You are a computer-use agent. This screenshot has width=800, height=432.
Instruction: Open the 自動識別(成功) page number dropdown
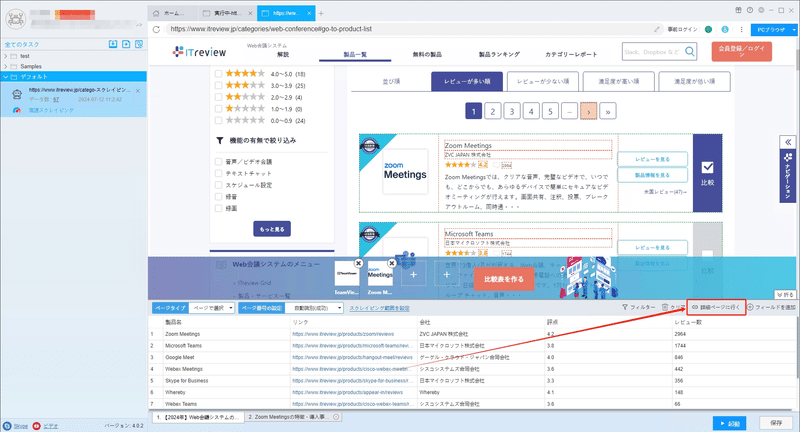(314, 308)
